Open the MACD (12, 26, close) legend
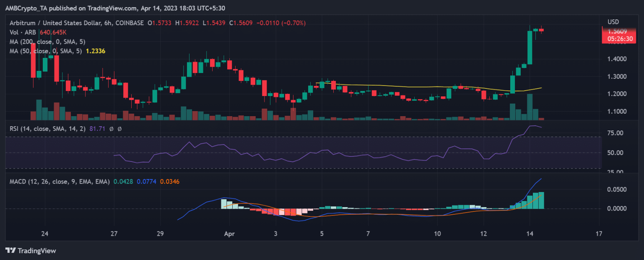This screenshot has height=260, width=644. tap(60, 182)
